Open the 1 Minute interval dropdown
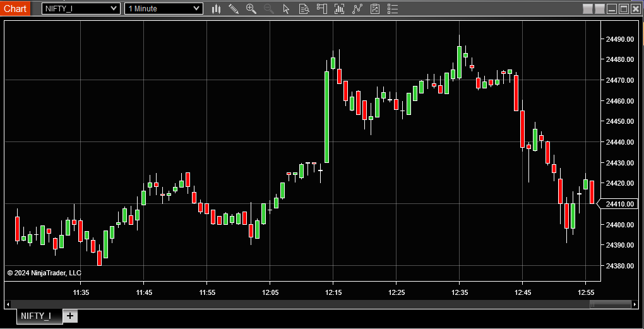Image resolution: width=644 pixels, height=329 pixels. point(164,9)
